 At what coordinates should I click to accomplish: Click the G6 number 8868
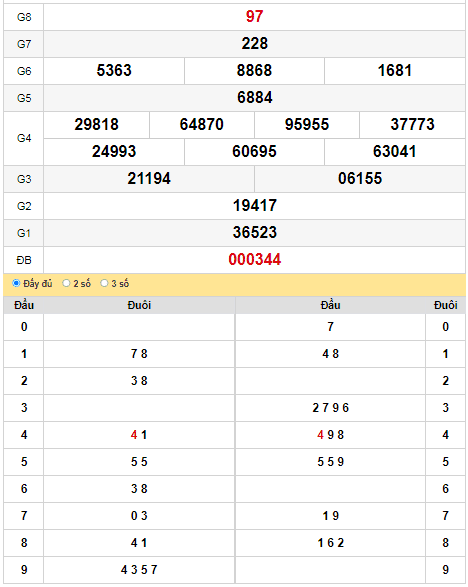pos(254,70)
